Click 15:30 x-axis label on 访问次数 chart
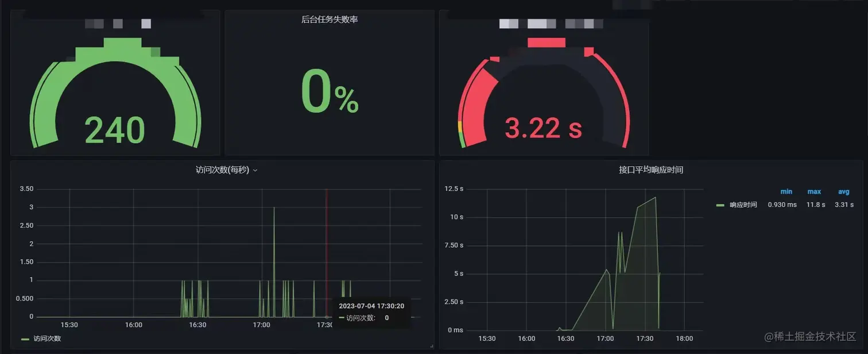This screenshot has height=354, width=868. (x=69, y=325)
